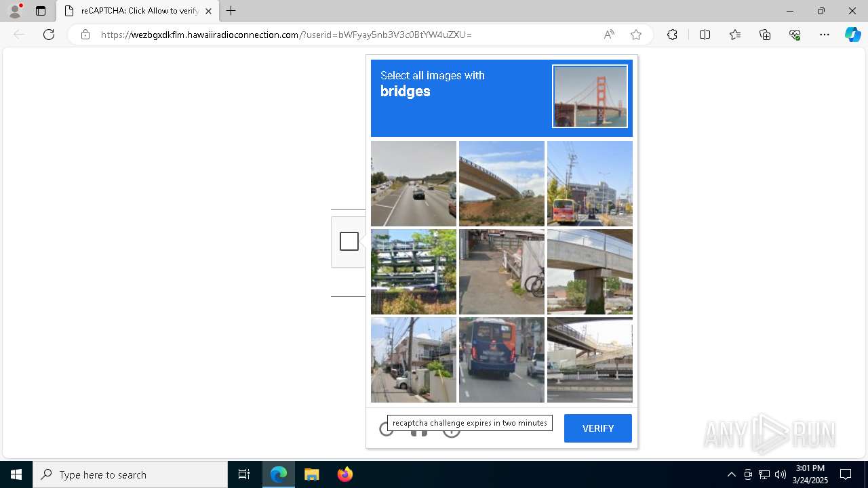868x488 pixels.
Task: Select the highway traffic image tile
Action: click(414, 184)
